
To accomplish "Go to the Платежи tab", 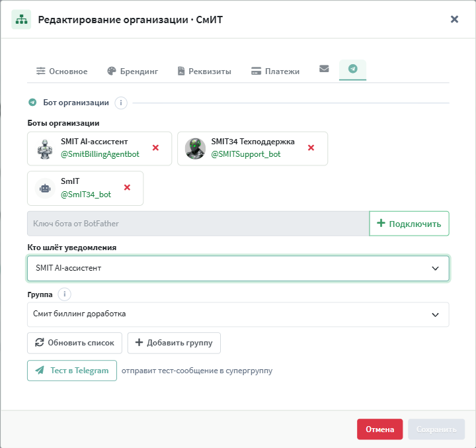I will click(275, 71).
